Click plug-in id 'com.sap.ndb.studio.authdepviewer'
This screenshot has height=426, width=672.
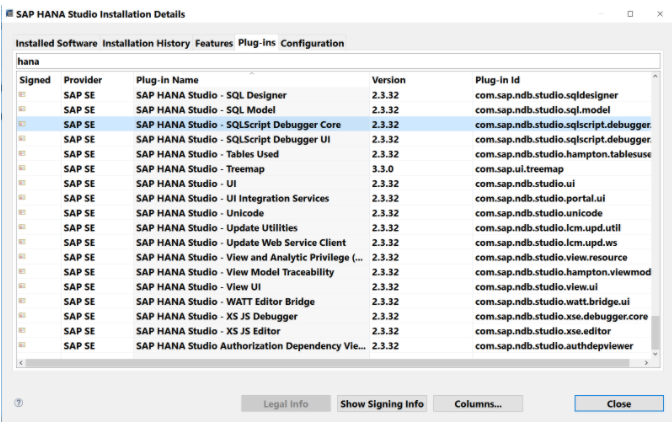click(x=554, y=346)
